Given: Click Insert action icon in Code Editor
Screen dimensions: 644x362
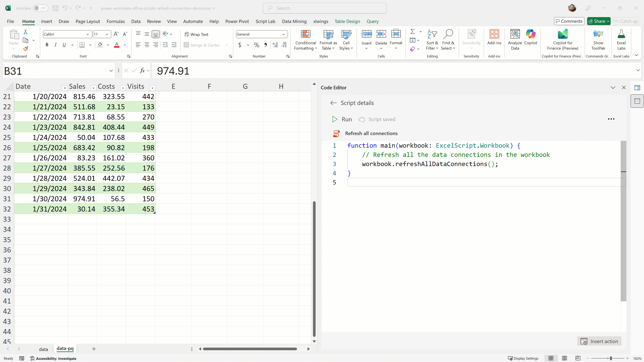Looking at the screenshot, I should pyautogui.click(x=584, y=341).
